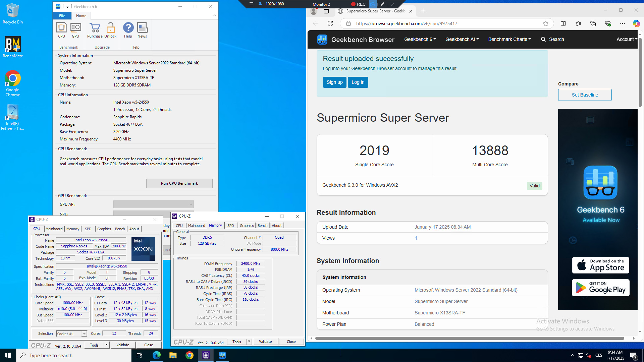Open Tools dropdown arrow in CPU-Z Memory window
Screen dimensions: 644x362
[x=249, y=342]
